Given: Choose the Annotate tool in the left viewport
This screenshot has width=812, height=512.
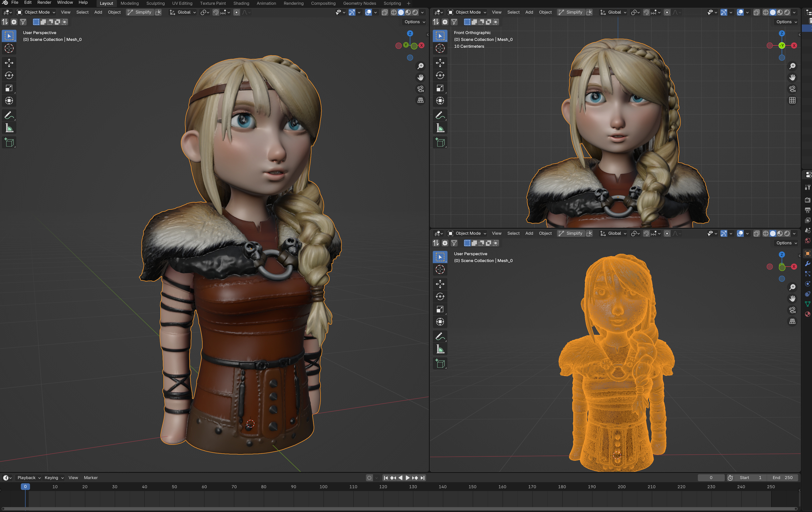Looking at the screenshot, I should point(9,115).
